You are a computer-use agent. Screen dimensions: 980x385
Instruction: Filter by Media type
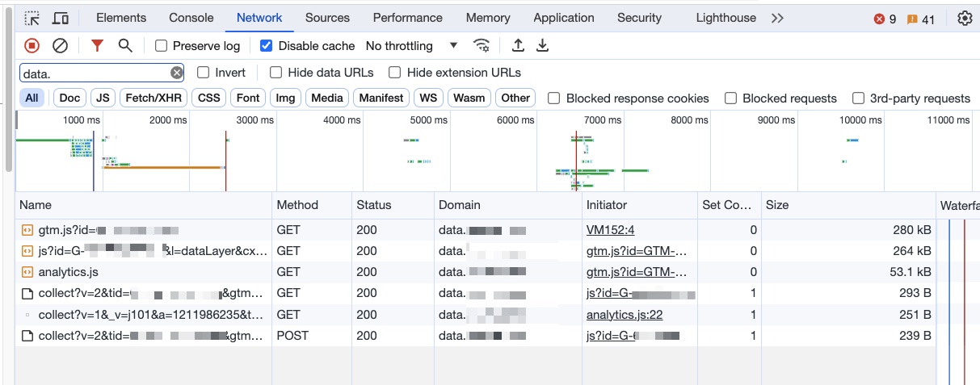tap(327, 98)
